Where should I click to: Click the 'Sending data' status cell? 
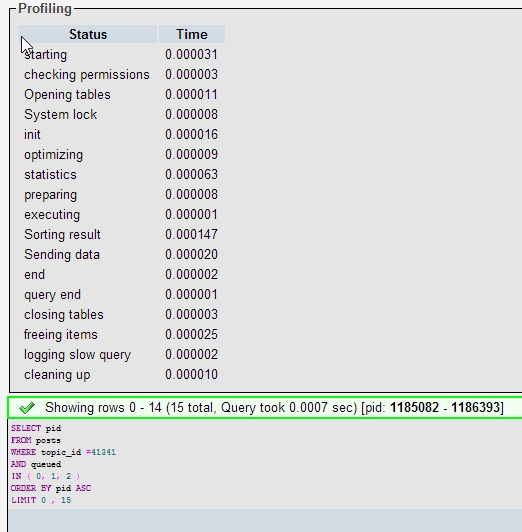62,255
